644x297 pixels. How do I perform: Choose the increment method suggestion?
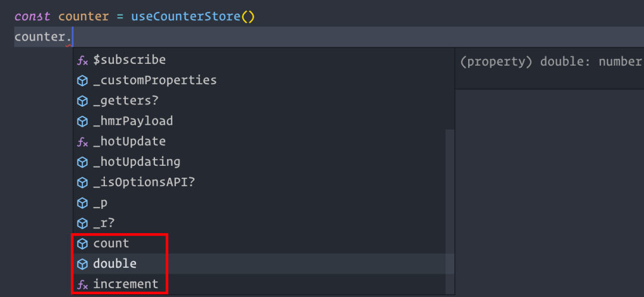(x=125, y=284)
